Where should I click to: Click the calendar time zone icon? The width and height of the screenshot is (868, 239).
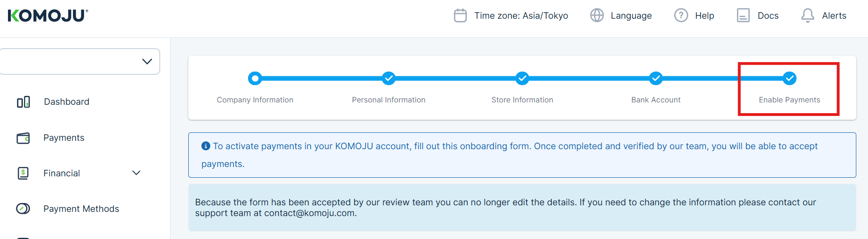click(460, 15)
